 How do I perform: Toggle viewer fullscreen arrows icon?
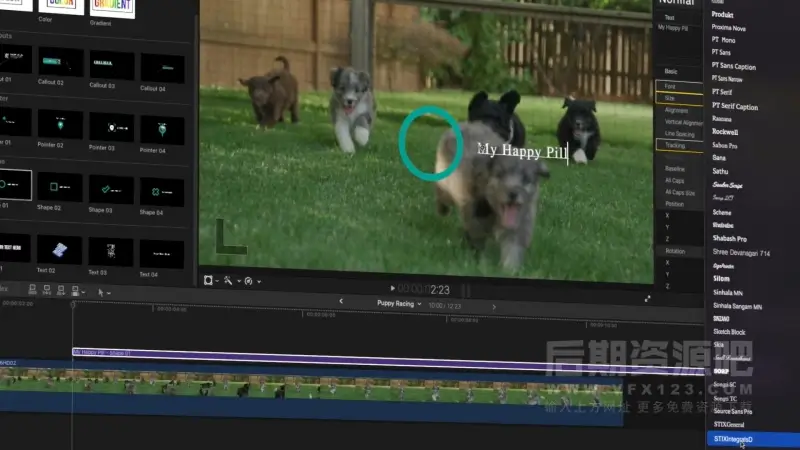[x=647, y=298]
